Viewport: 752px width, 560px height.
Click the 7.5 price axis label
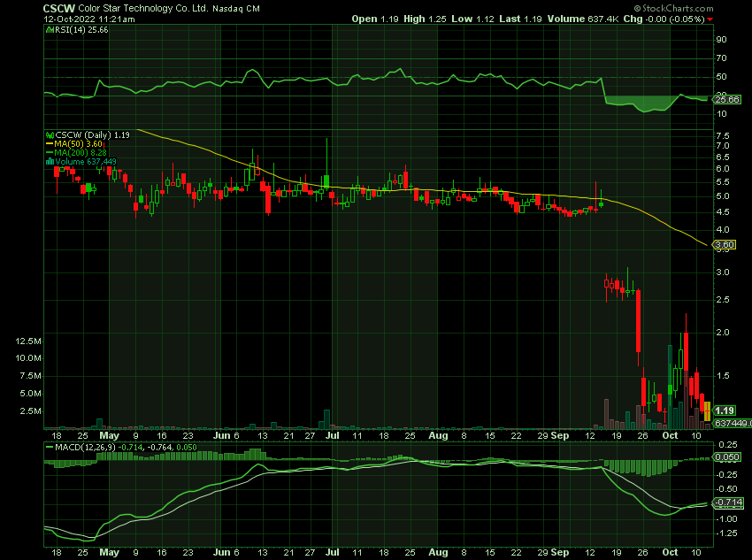[x=723, y=135]
